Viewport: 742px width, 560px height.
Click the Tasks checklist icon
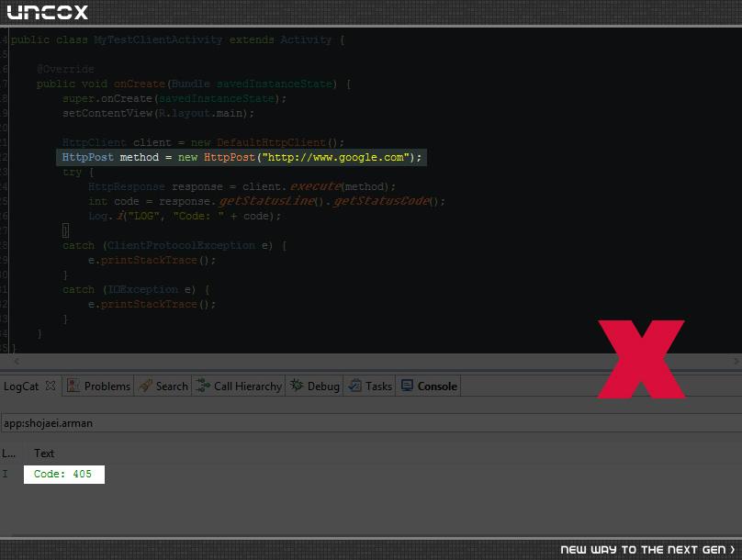pyautogui.click(x=354, y=386)
